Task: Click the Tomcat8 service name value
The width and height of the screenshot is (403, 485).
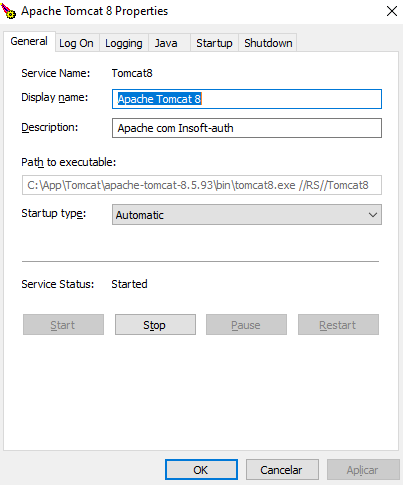Action: point(132,73)
